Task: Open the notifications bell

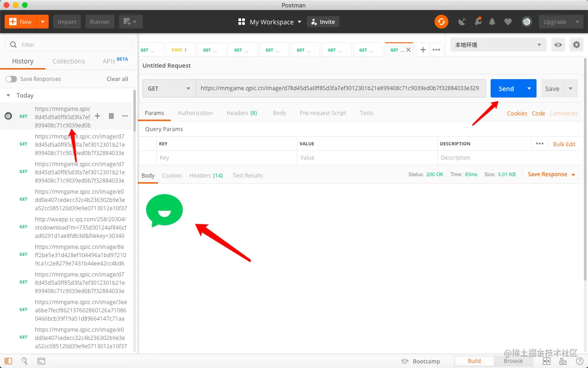Action: 492,22
